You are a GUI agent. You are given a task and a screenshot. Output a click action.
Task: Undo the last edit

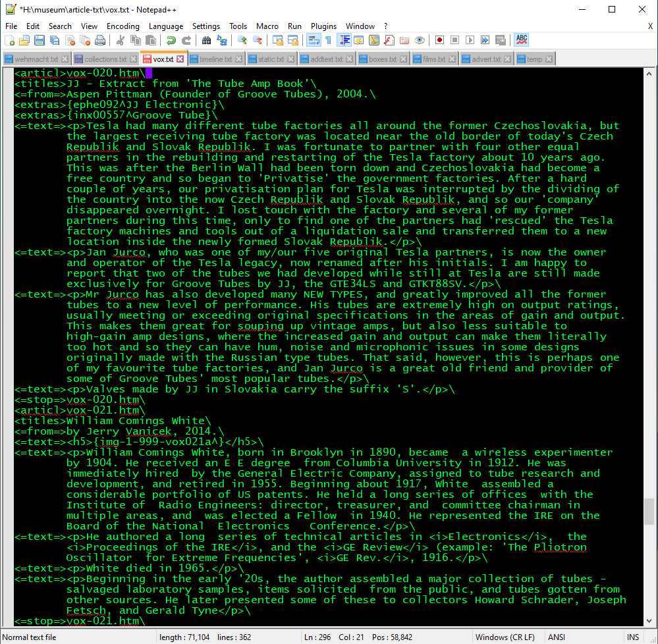coord(171,40)
